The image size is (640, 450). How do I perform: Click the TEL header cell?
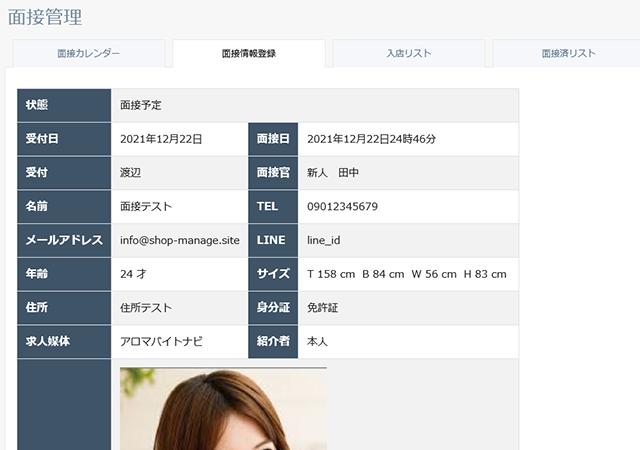coord(273,207)
